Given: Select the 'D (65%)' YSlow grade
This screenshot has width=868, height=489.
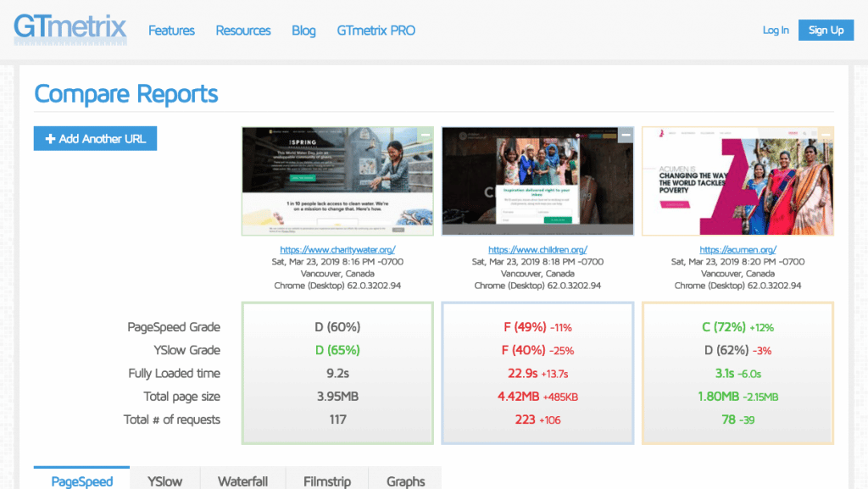Looking at the screenshot, I should pos(337,350).
